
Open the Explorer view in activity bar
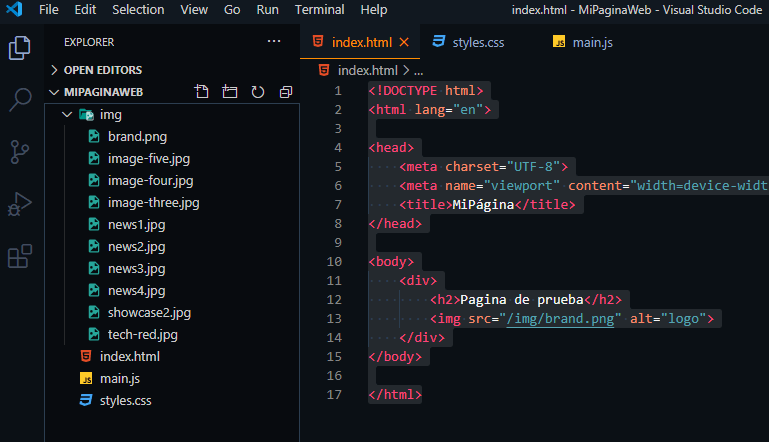click(20, 48)
